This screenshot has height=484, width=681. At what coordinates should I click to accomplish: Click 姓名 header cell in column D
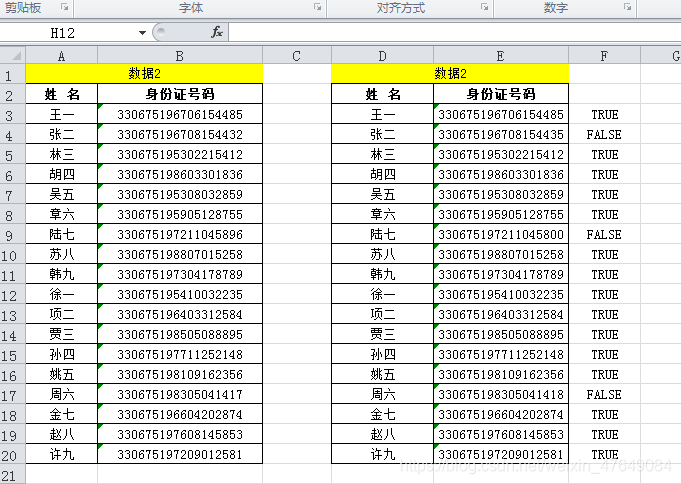382,93
